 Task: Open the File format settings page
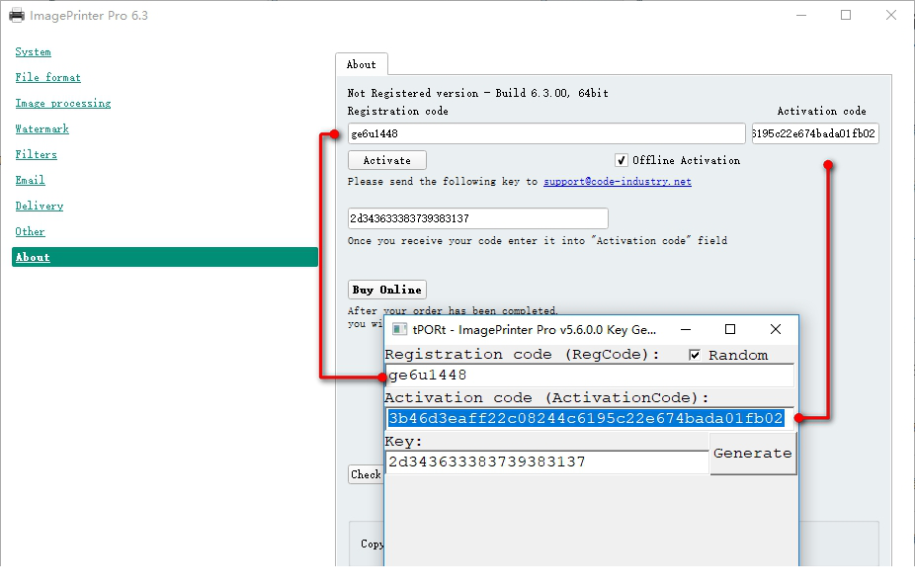[47, 78]
